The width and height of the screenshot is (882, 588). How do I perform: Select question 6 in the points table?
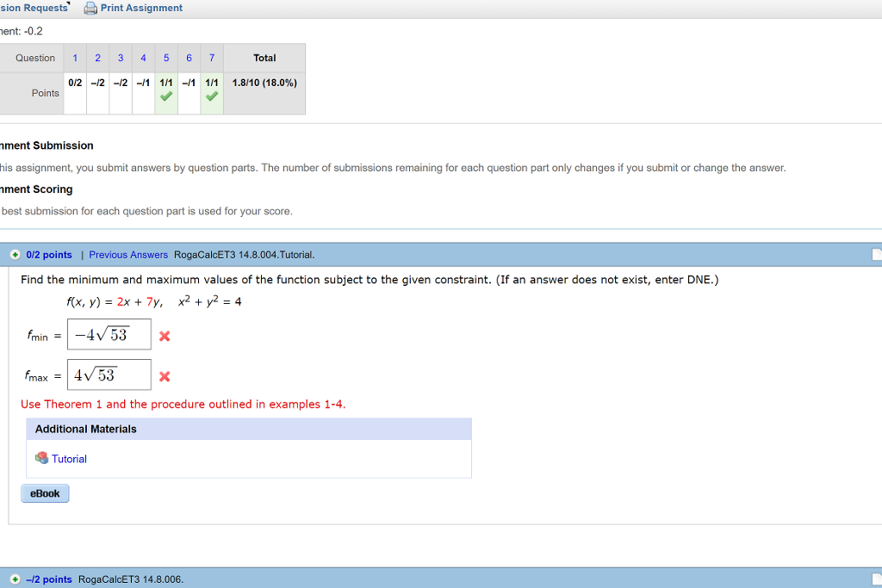click(x=189, y=58)
